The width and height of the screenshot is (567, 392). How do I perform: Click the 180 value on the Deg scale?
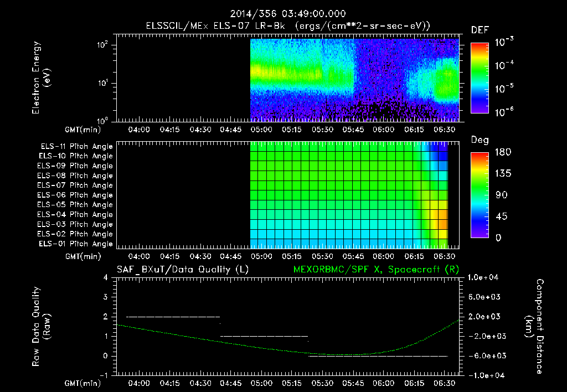pyautogui.click(x=503, y=152)
